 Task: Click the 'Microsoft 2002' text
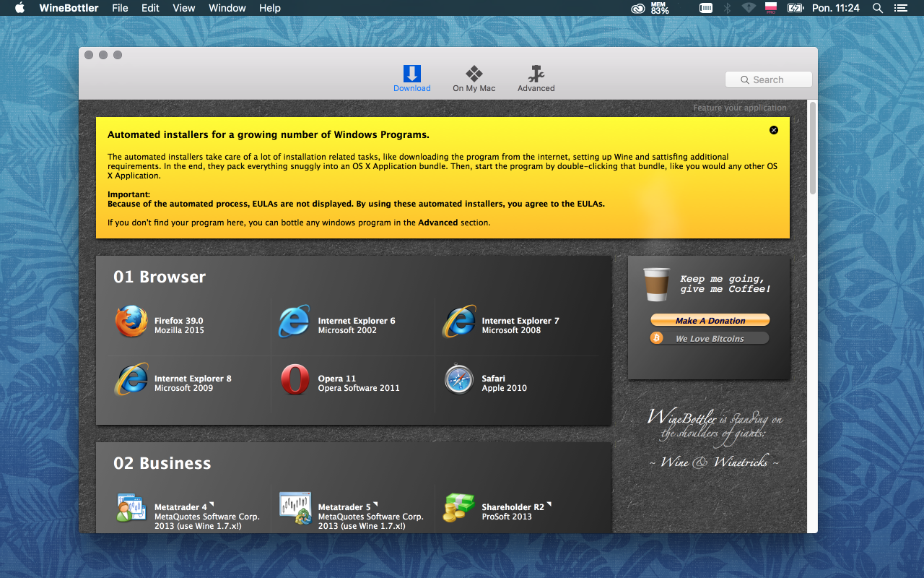click(347, 330)
